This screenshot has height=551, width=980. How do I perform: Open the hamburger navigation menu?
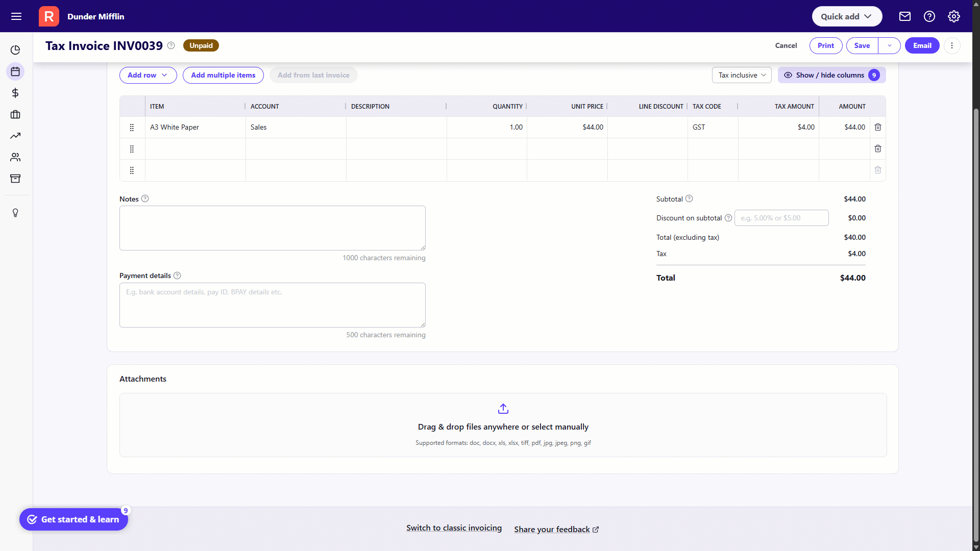16,16
